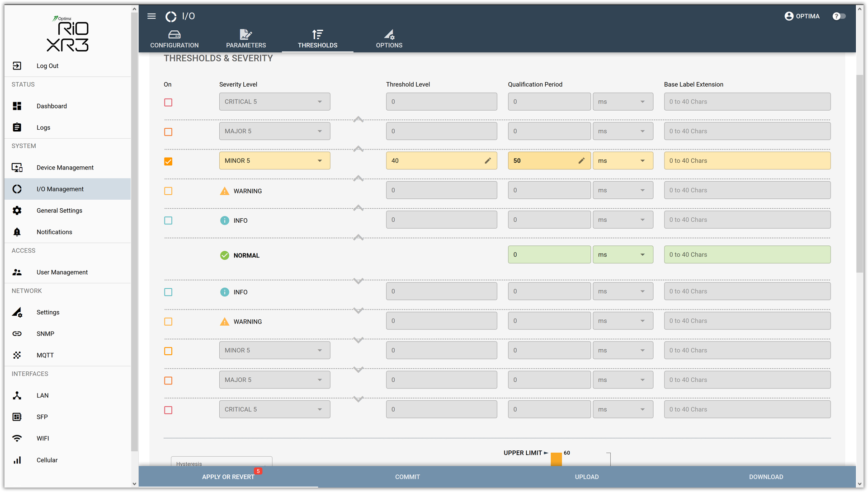Click the pencil icon in Threshold Level 40
Viewport: 868px width, 492px height.
click(x=488, y=161)
